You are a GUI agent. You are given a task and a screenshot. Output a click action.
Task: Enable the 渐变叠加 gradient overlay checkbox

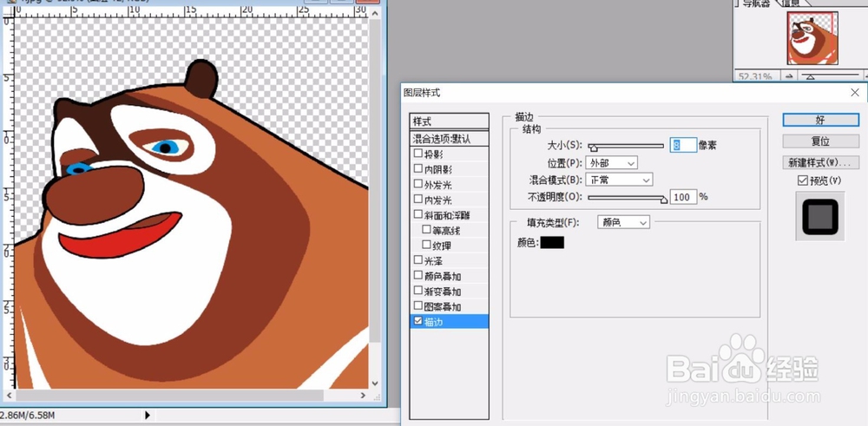418,290
